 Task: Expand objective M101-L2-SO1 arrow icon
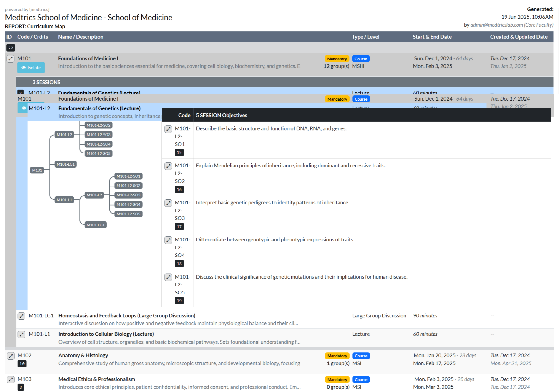[168, 129]
